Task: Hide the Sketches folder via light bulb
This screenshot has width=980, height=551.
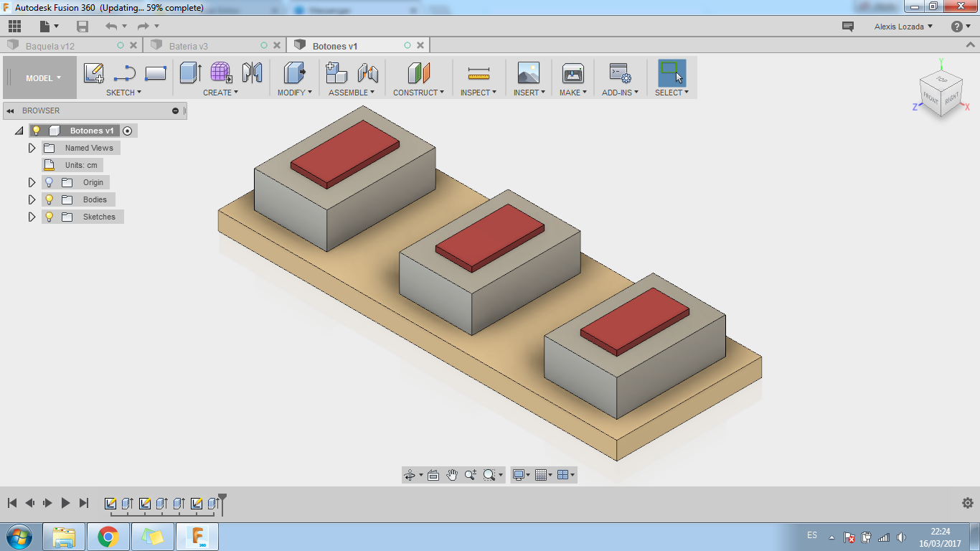Action: click(50, 217)
